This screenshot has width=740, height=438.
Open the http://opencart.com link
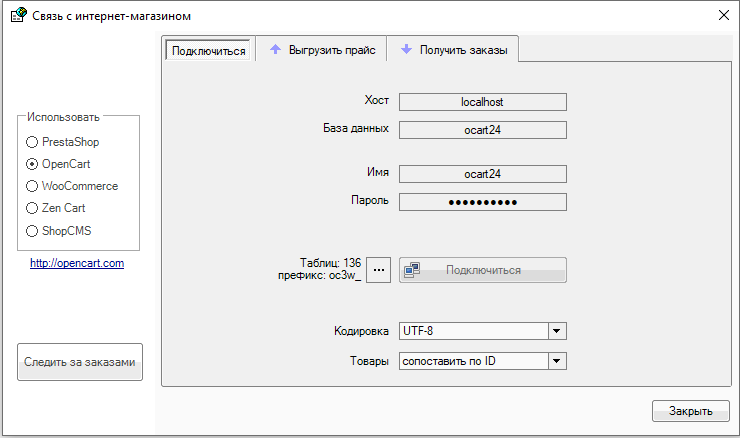click(x=77, y=263)
